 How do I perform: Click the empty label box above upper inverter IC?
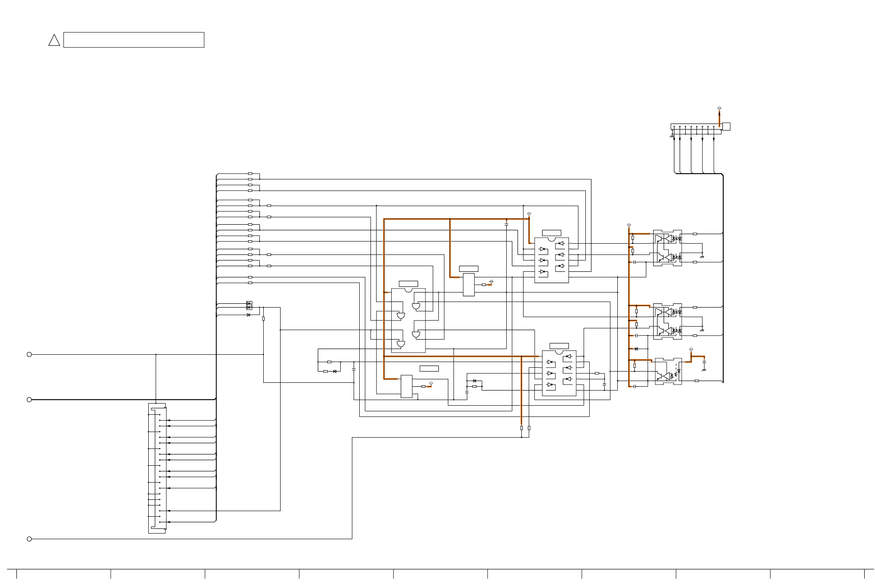click(x=551, y=233)
